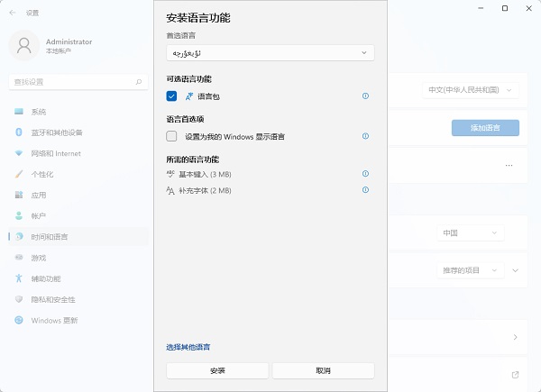Screen dimensions: 541x392
Task: Click the 安装 button
Action: tap(217, 370)
